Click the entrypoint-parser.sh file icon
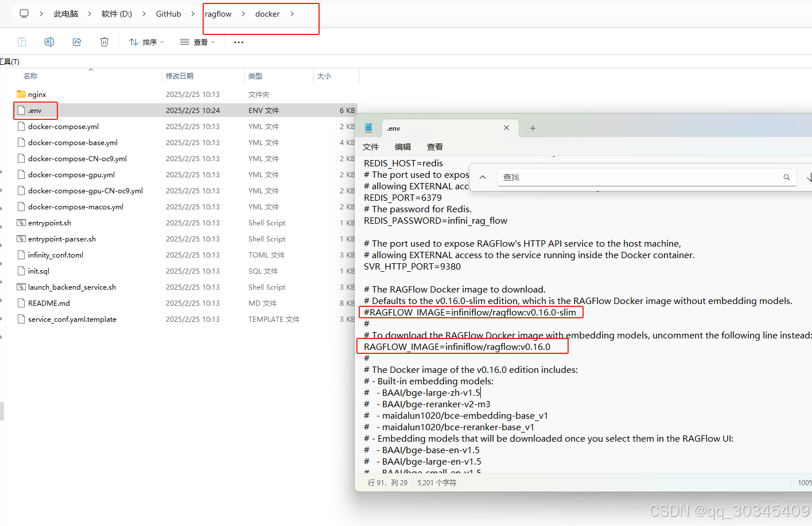The width and height of the screenshot is (812, 526). point(21,239)
